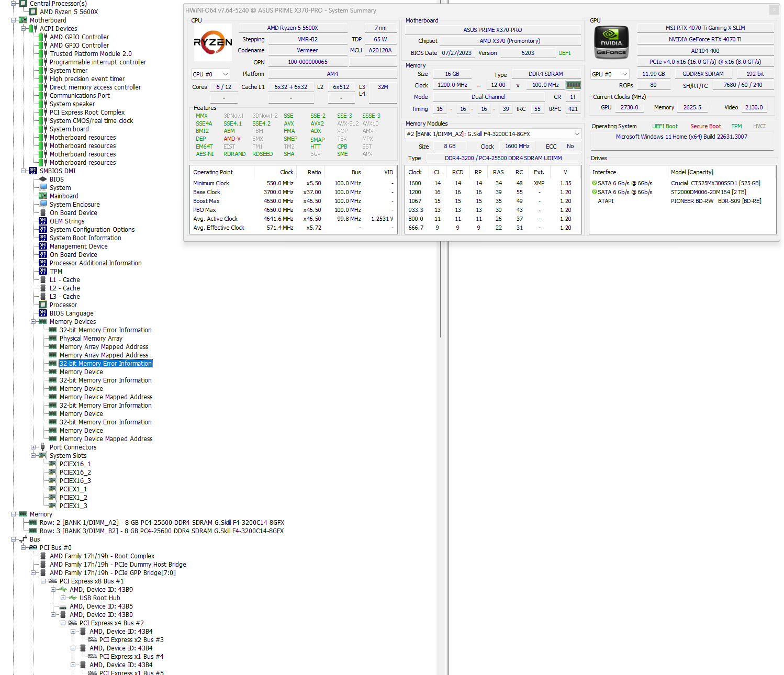Image resolution: width=784 pixels, height=675 pixels.
Task: Expand the Port Connectors tree node
Action: (x=33, y=447)
